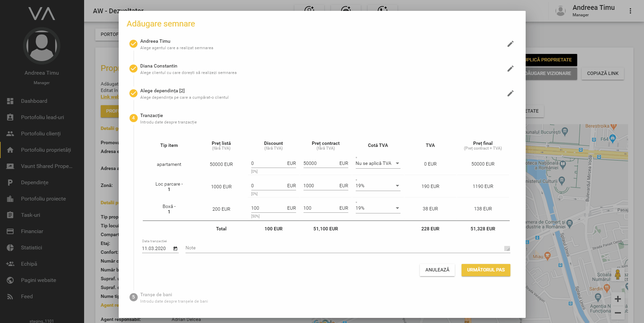Click the Feed RSS icon
Image resolution: width=644 pixels, height=323 pixels.
point(10,297)
